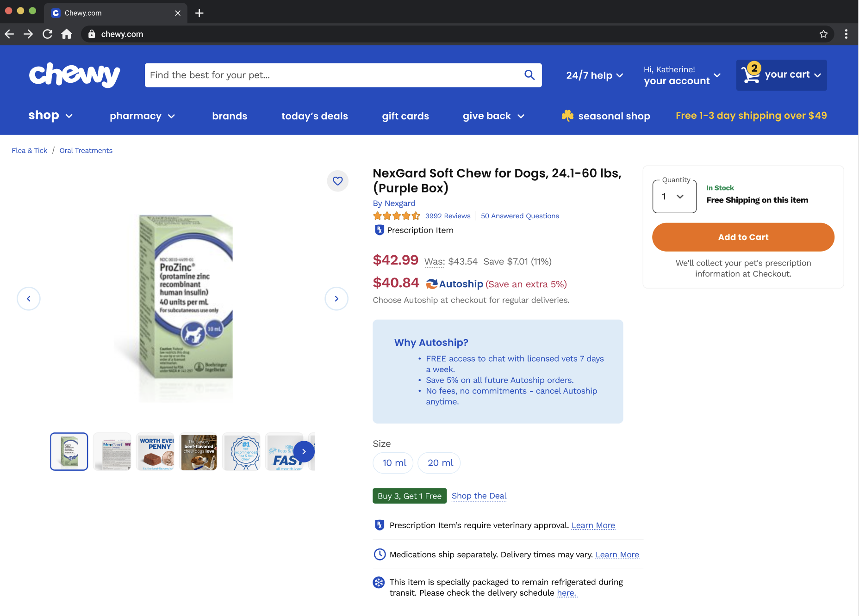Click Shop the Deal link
859x616 pixels.
coord(479,496)
